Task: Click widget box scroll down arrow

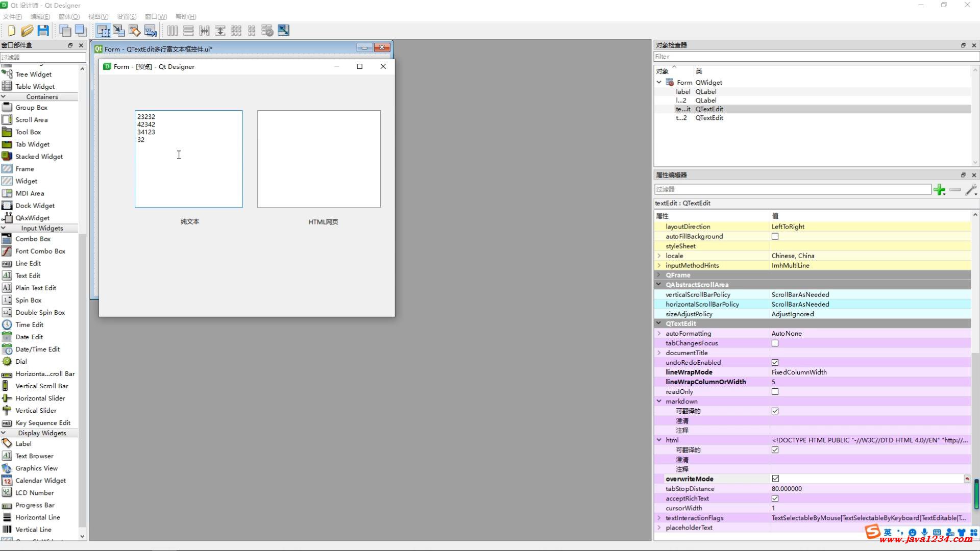Action: 82,536
